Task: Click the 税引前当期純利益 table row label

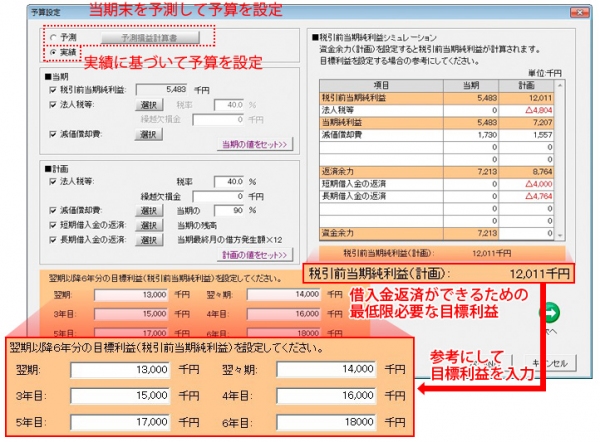Action: tap(354, 98)
